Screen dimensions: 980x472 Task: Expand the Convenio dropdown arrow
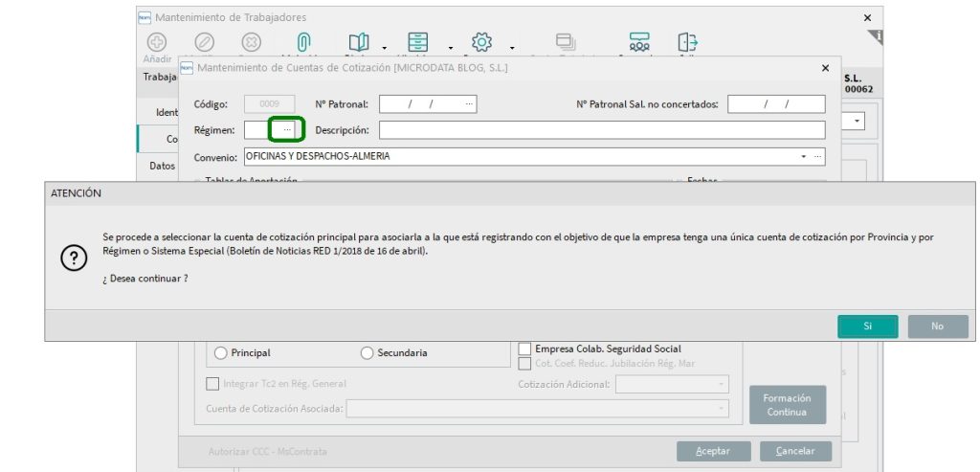[803, 156]
